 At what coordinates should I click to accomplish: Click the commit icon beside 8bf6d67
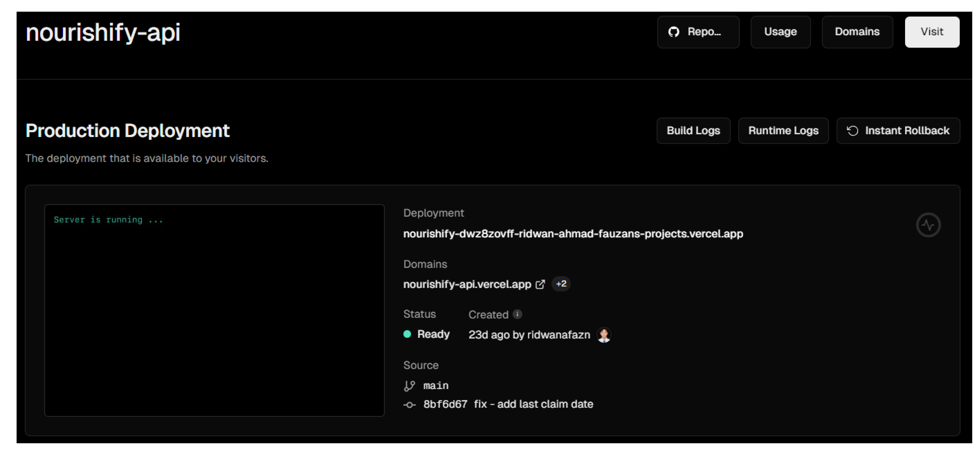pos(409,405)
